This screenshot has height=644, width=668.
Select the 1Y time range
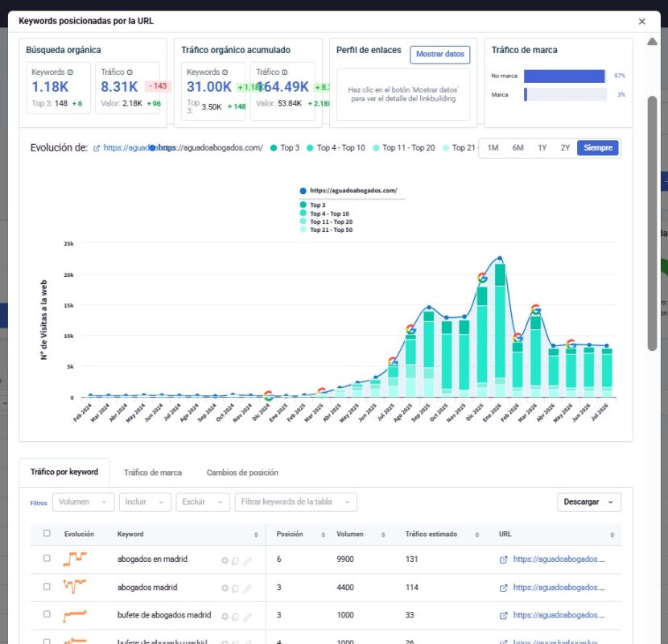tap(542, 148)
